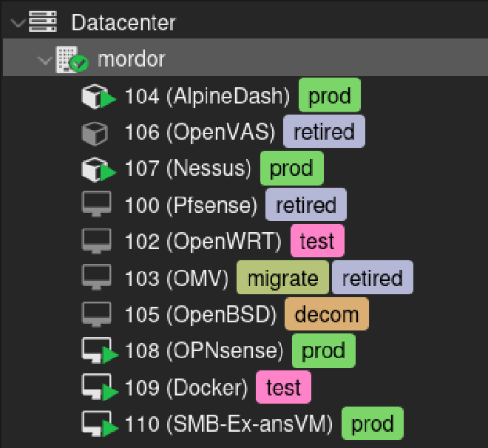
Task: Click the monitor icon for 105 OpenBSD
Action: (95, 314)
